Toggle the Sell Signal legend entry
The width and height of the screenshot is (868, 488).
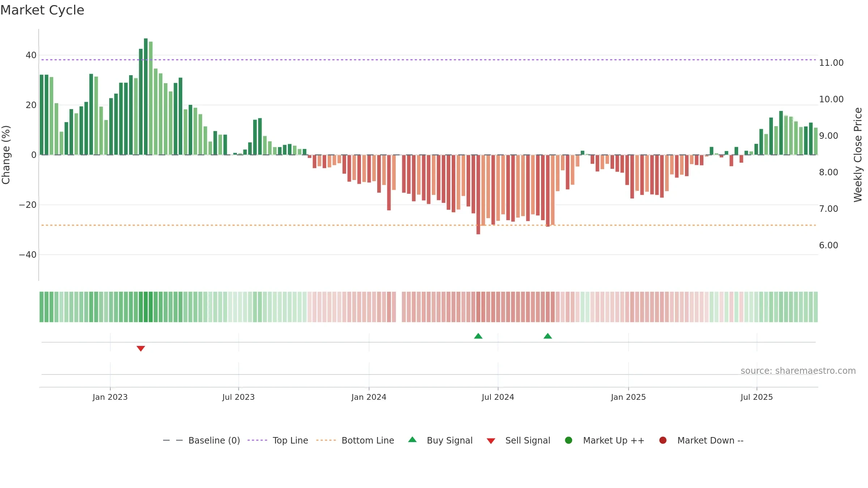coord(518,440)
